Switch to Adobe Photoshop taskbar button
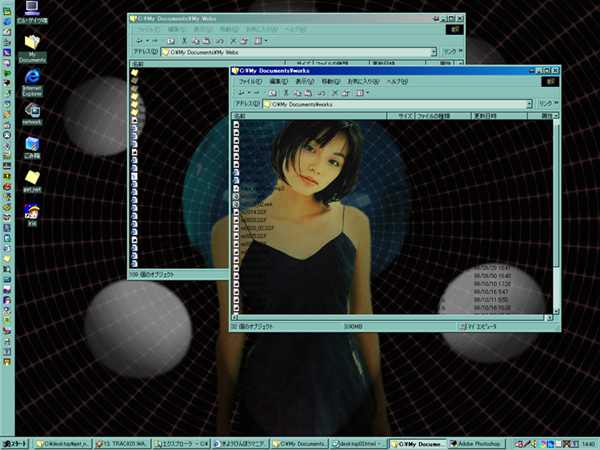 pos(477,444)
